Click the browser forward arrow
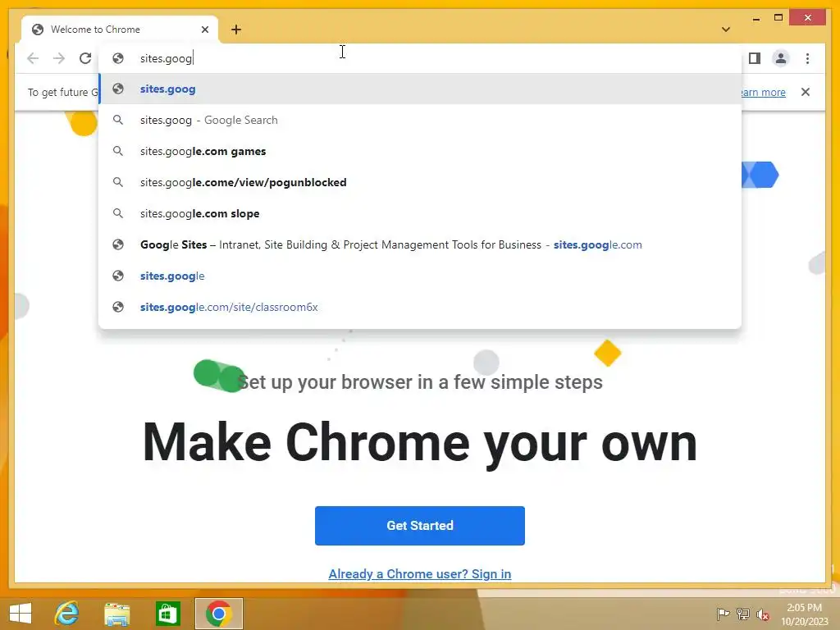 [59, 58]
